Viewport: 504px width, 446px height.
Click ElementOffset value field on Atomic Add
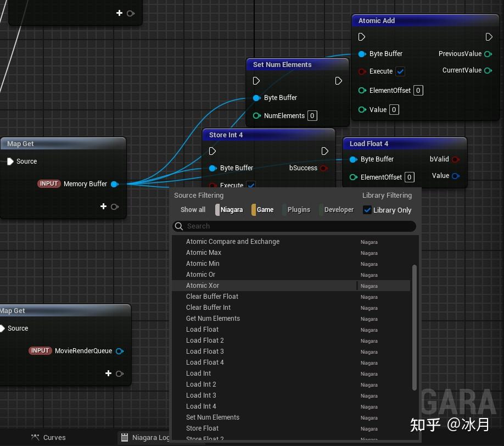coord(418,91)
